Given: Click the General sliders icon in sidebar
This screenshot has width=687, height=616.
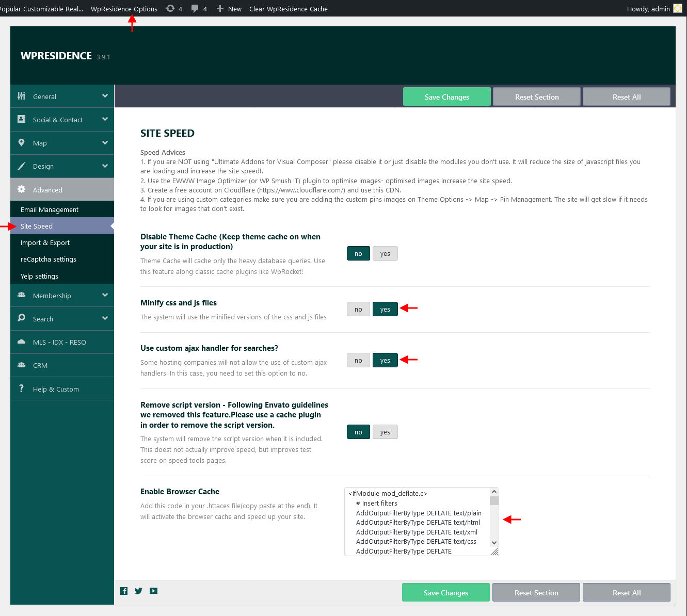Looking at the screenshot, I should pyautogui.click(x=21, y=96).
